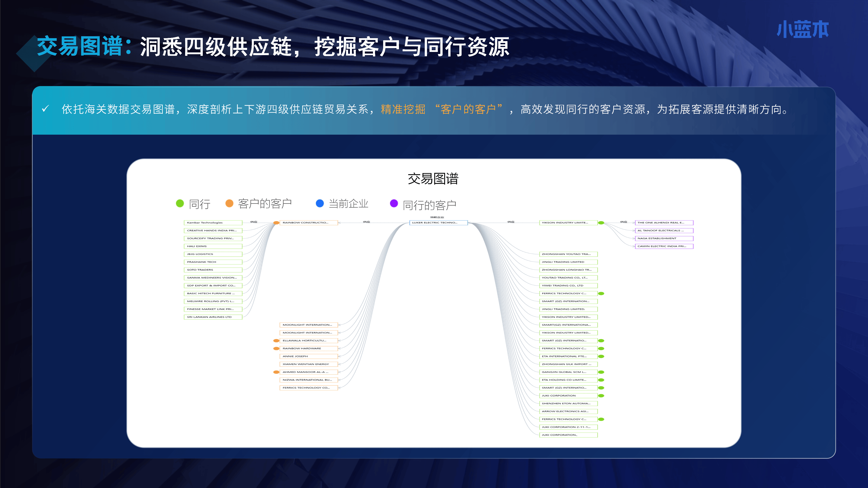868x488 pixels.
Task: Open THE ONE ALHENDI REAL E node
Action: click(664, 223)
